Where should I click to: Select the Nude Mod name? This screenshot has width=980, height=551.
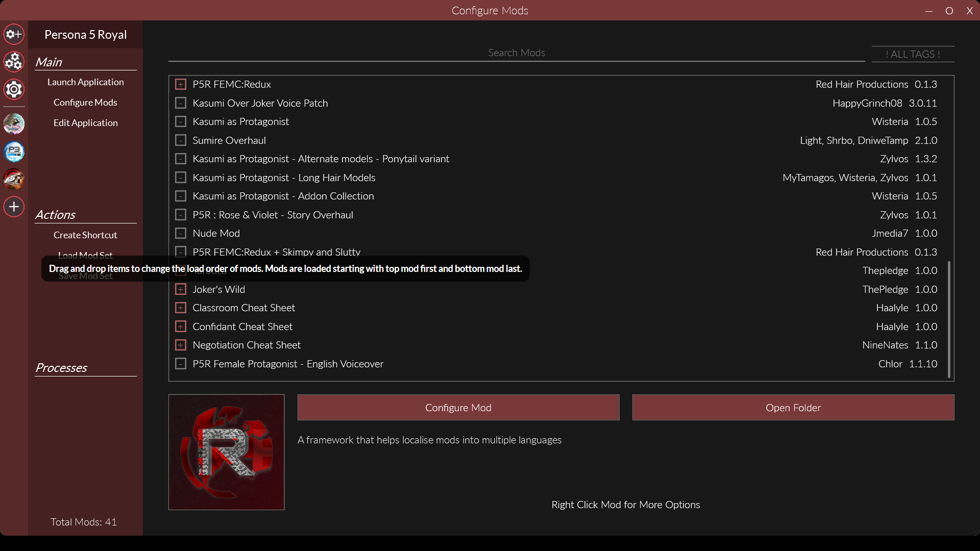pyautogui.click(x=216, y=233)
